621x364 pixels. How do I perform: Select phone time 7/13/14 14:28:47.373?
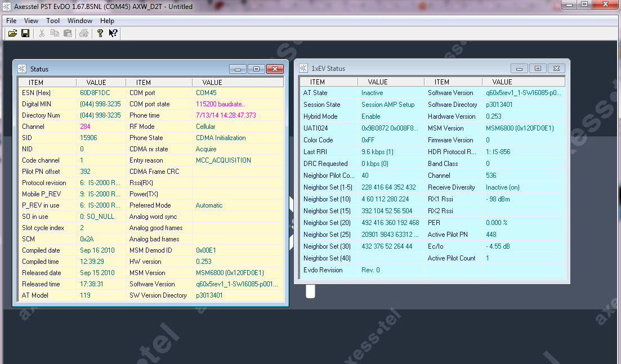click(226, 115)
